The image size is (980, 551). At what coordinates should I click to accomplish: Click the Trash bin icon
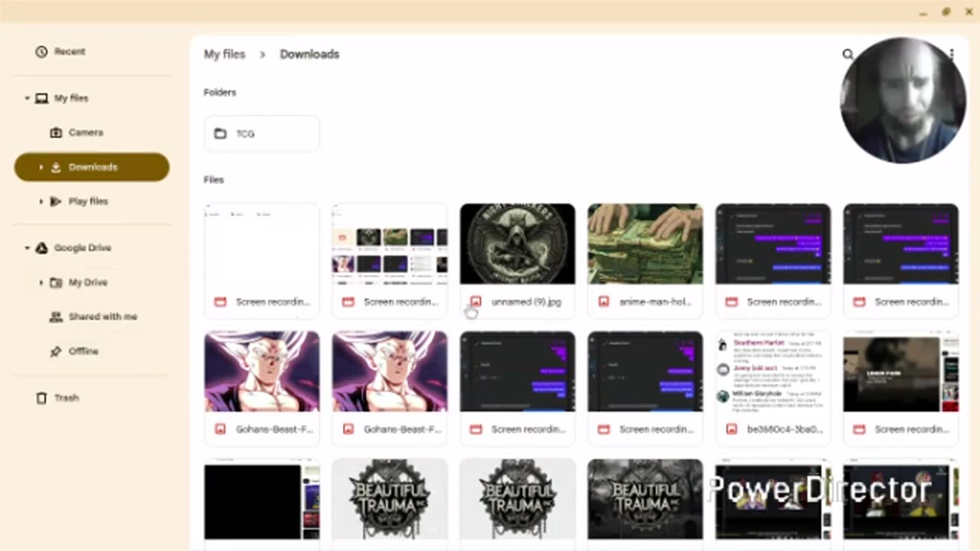pos(41,398)
